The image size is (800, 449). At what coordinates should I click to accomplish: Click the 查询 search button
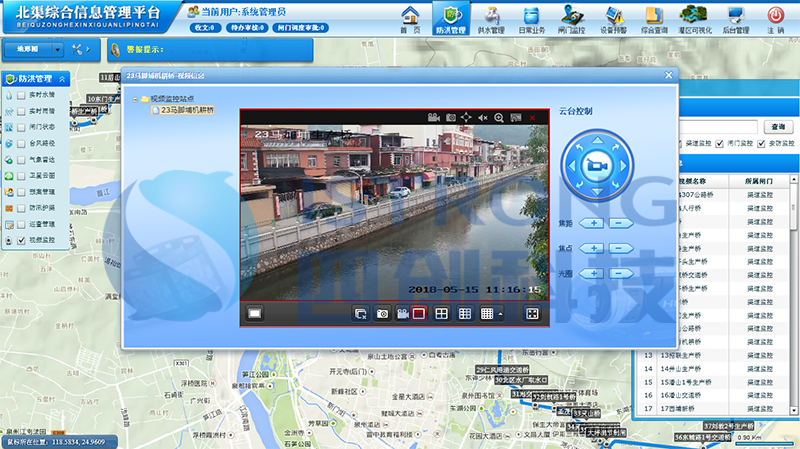click(x=778, y=127)
